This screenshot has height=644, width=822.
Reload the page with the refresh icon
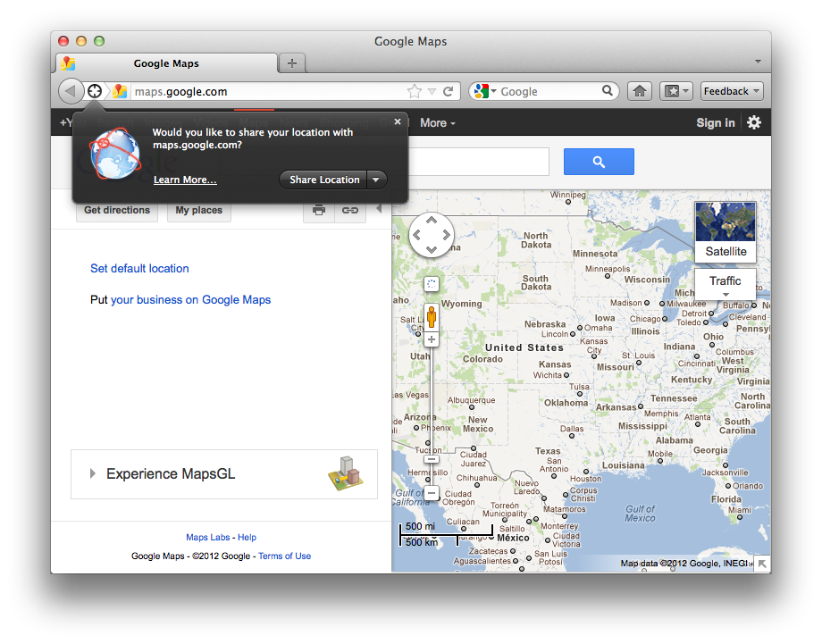pyautogui.click(x=449, y=91)
